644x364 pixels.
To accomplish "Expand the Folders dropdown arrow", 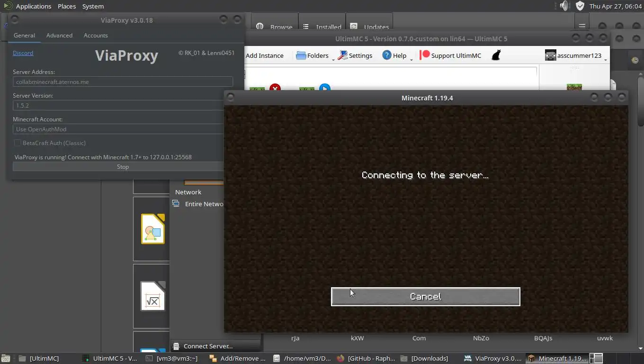I will tap(333, 60).
